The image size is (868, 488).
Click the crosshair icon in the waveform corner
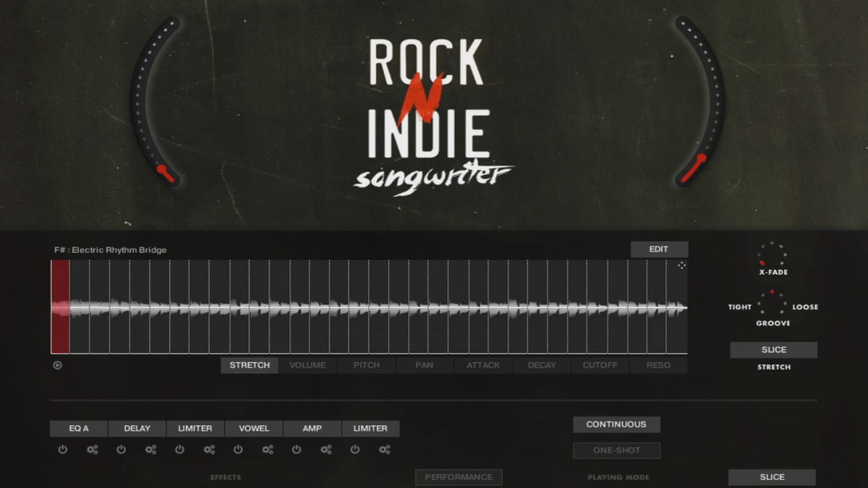click(681, 265)
